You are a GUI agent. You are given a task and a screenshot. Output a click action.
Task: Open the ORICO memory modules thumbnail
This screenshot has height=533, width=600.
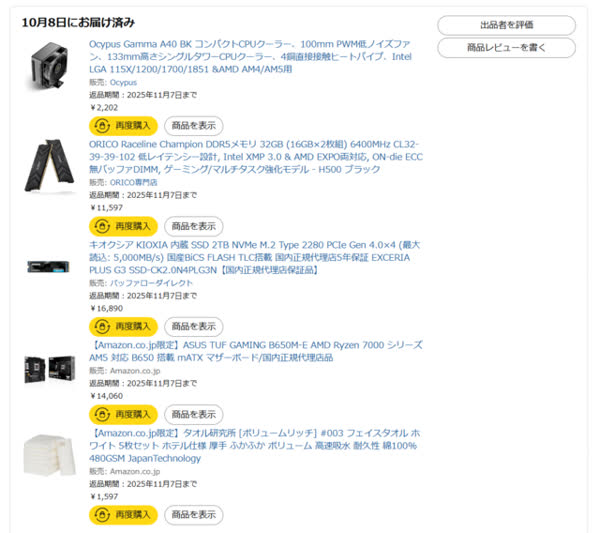coord(50,166)
